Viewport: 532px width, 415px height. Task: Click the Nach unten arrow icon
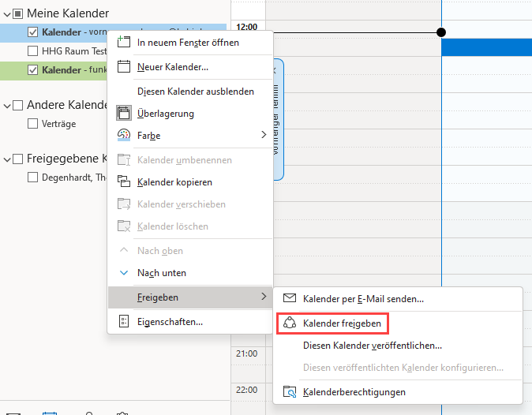tap(124, 273)
